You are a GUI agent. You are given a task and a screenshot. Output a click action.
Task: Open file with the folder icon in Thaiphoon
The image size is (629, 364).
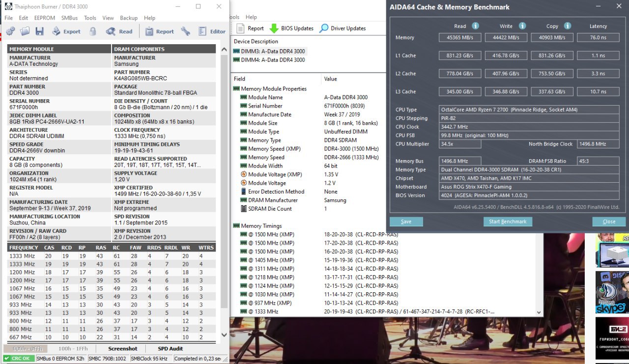point(25,31)
